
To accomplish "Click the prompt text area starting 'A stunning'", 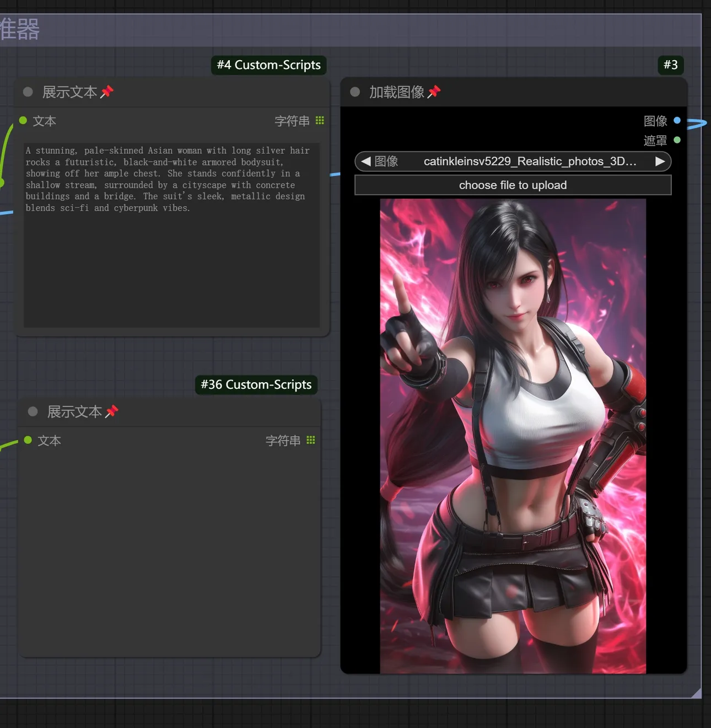I will coord(171,235).
